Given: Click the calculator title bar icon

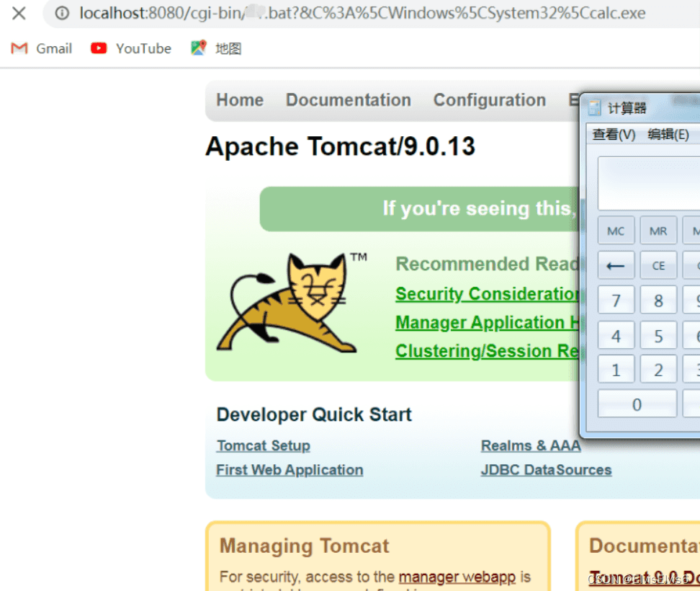Looking at the screenshot, I should [595, 107].
